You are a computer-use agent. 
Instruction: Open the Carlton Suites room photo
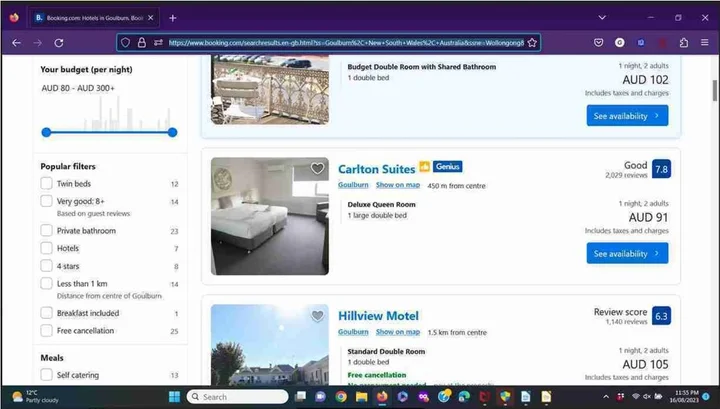[x=270, y=216]
